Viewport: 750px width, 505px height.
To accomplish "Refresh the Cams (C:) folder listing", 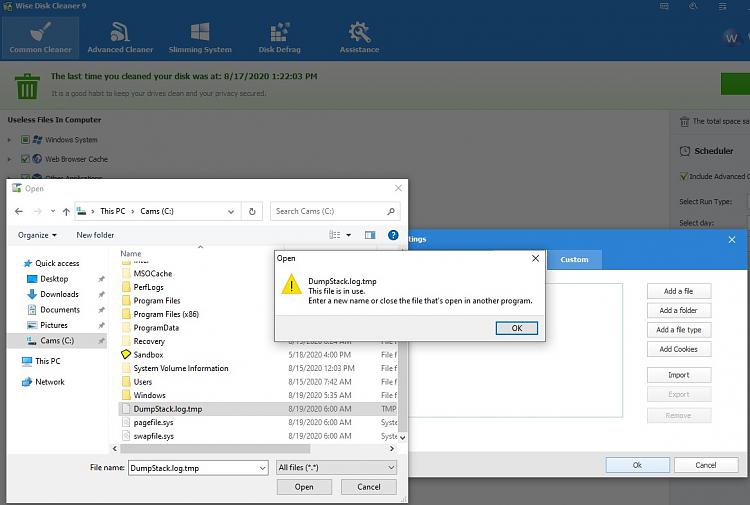I will [252, 211].
